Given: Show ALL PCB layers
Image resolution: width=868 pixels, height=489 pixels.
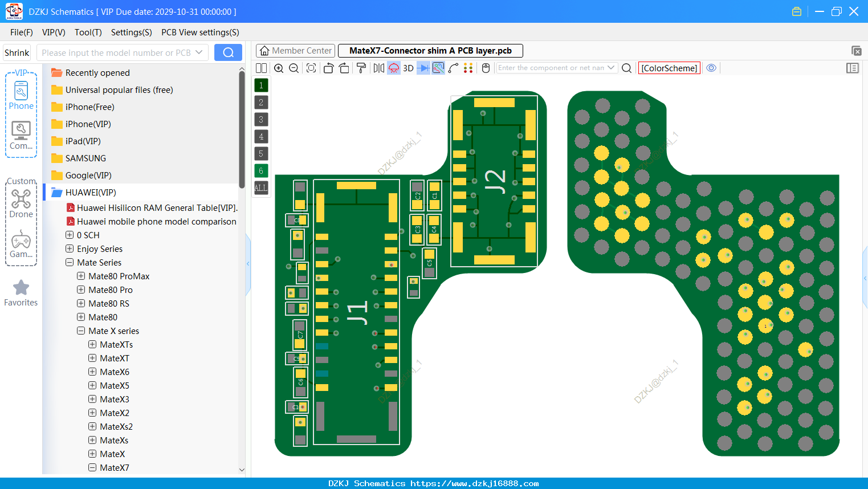Looking at the screenshot, I should pyautogui.click(x=261, y=188).
